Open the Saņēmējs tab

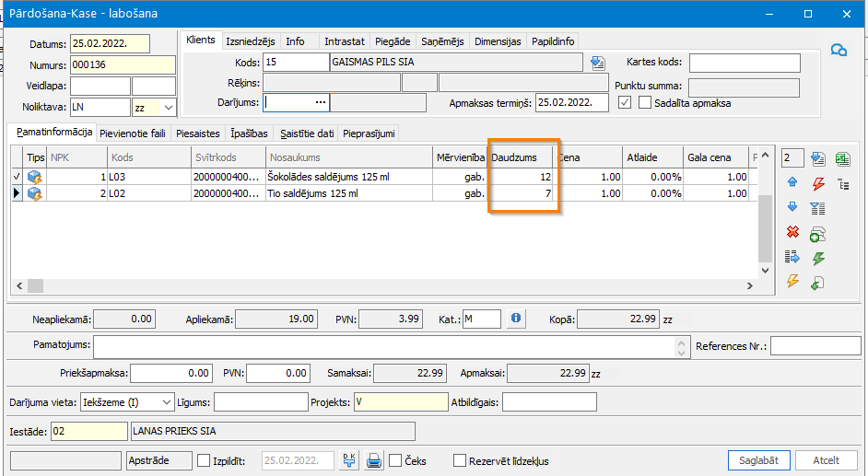[x=442, y=41]
